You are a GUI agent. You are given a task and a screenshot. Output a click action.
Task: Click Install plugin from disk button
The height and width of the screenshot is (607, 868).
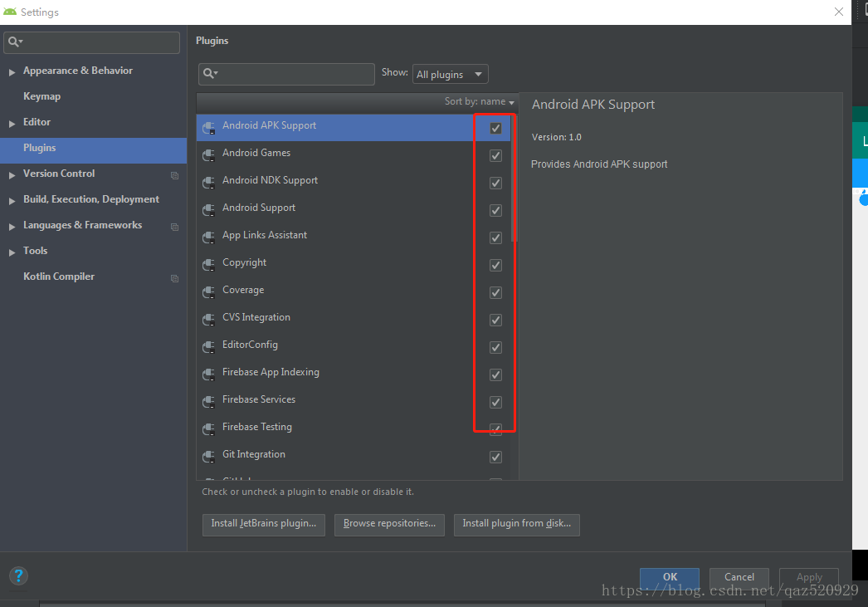tap(516, 525)
